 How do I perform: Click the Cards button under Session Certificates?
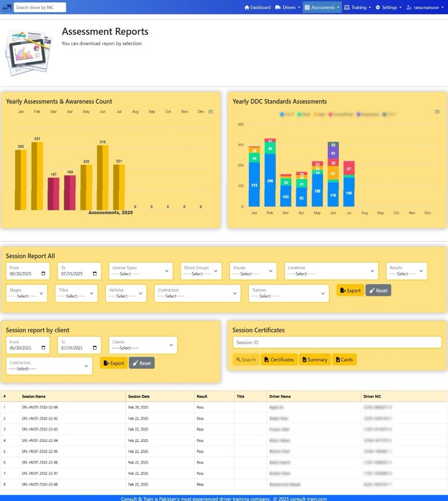pos(344,360)
